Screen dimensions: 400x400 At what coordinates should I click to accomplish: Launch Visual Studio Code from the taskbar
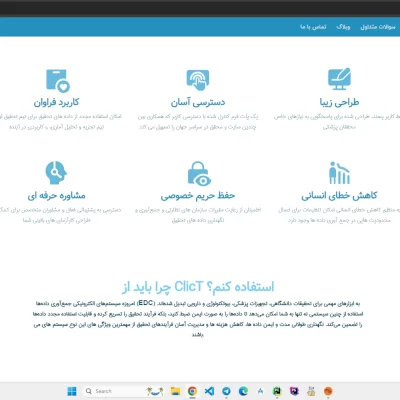(209, 391)
